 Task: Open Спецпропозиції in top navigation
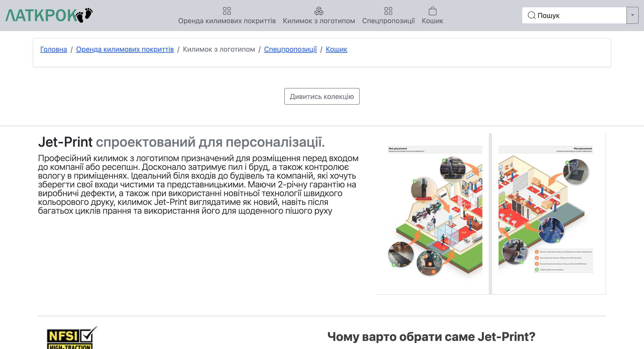point(388,21)
